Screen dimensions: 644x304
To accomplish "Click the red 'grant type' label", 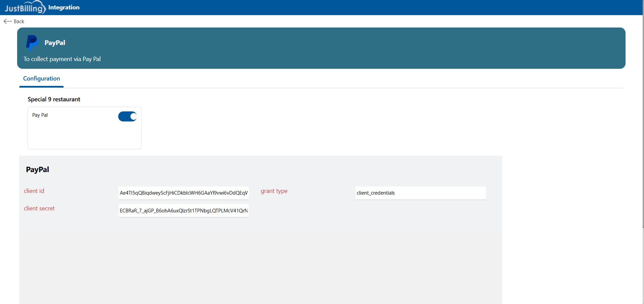I will [x=274, y=191].
